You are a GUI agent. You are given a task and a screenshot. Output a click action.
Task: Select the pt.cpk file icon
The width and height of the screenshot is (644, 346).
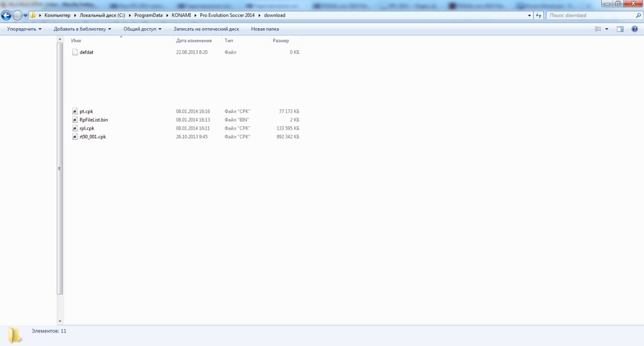[75, 111]
